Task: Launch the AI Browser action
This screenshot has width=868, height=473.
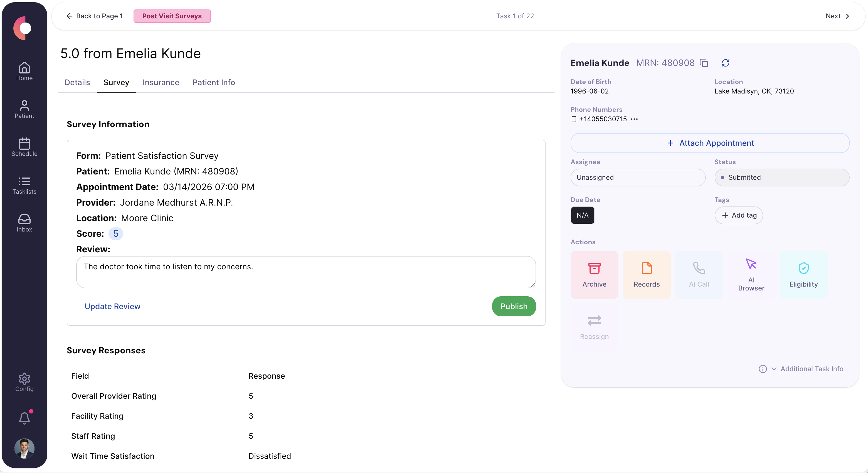Action: coord(751,275)
